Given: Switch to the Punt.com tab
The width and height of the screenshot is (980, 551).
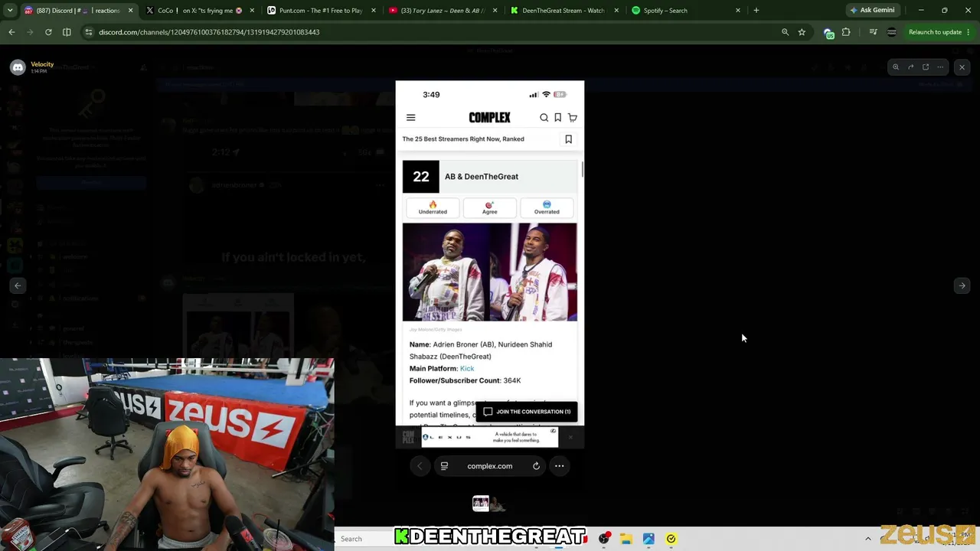Looking at the screenshot, I should (321, 11).
